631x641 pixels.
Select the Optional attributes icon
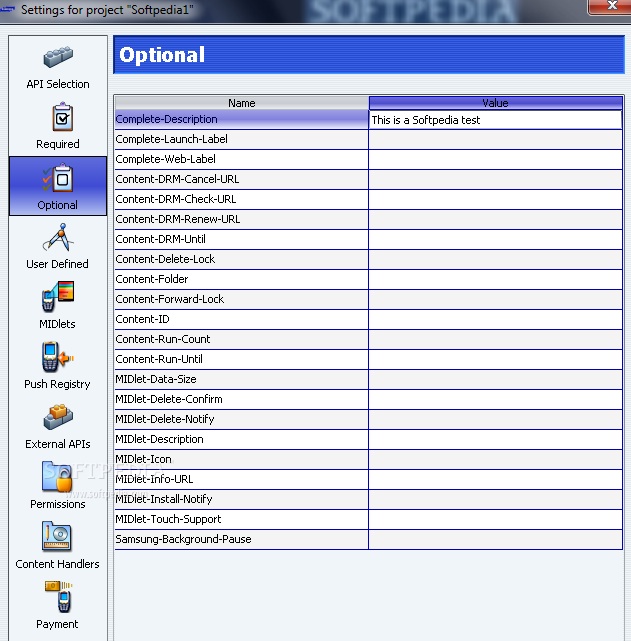[x=57, y=180]
